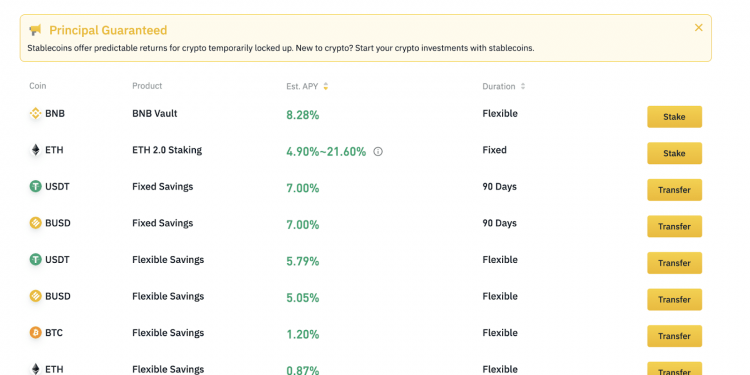Stake BNB in the BNB Vault
Image resolution: width=750 pixels, height=375 pixels.
pyautogui.click(x=674, y=117)
